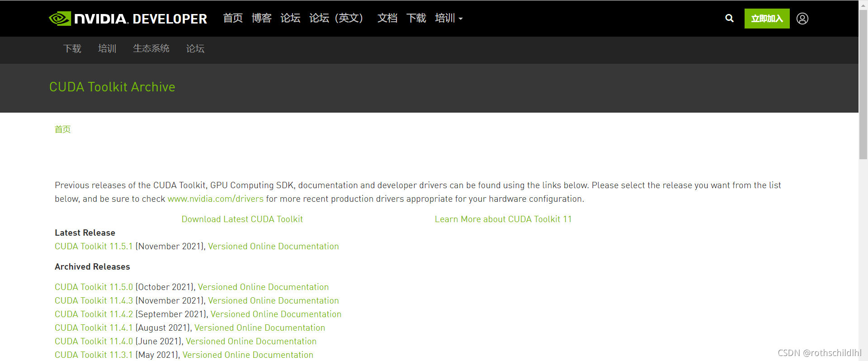Open CUDA Toolkit 11.4.0 release link
Viewport: 868px width, 361px height.
click(94, 342)
